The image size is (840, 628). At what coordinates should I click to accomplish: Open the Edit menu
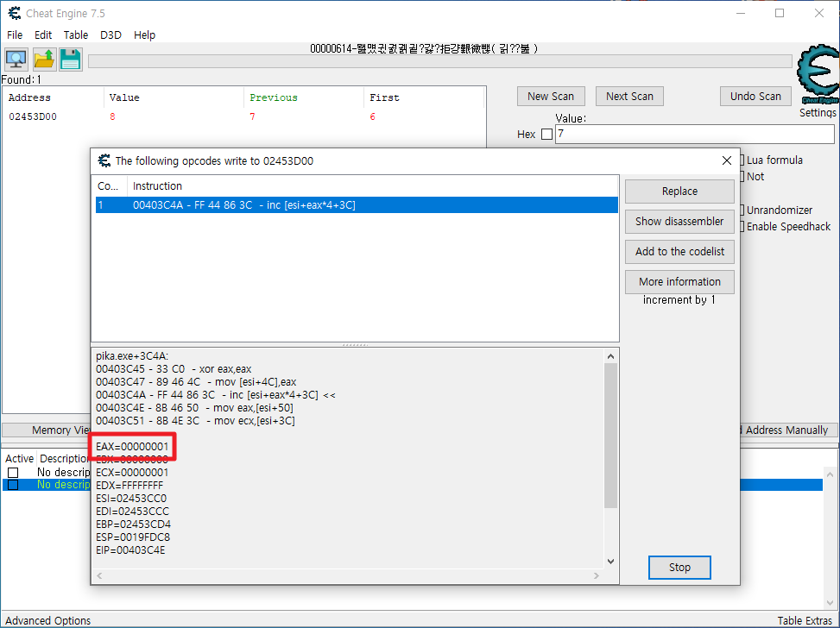43,35
